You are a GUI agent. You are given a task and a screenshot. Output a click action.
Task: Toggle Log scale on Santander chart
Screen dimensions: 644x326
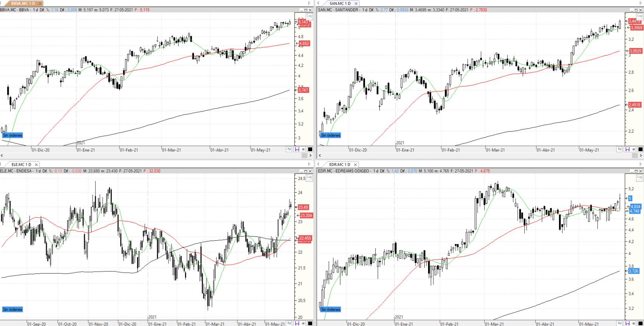639,16
